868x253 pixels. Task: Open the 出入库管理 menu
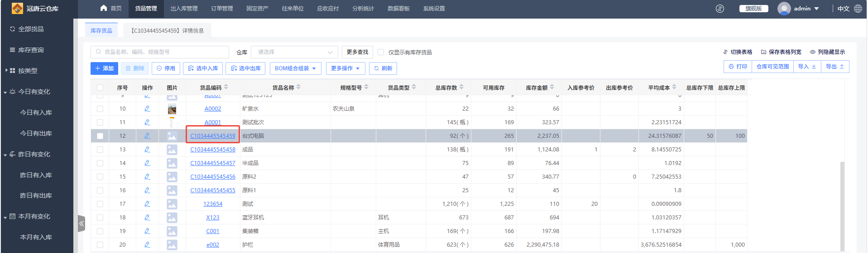(x=184, y=9)
